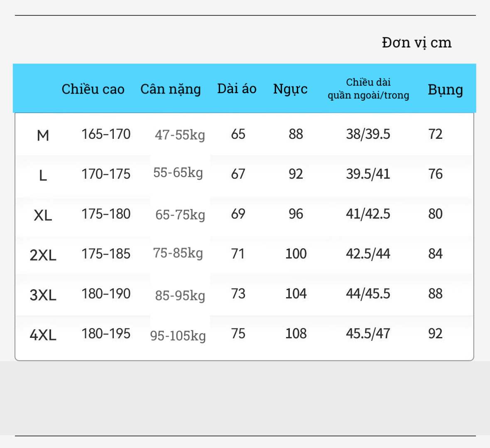490x448 pixels.
Task: Click the 38/39.5 pants length cell
Action: coord(368,134)
